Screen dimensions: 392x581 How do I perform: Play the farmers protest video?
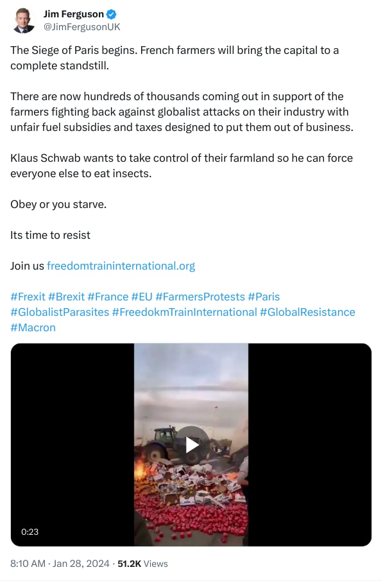tap(191, 444)
